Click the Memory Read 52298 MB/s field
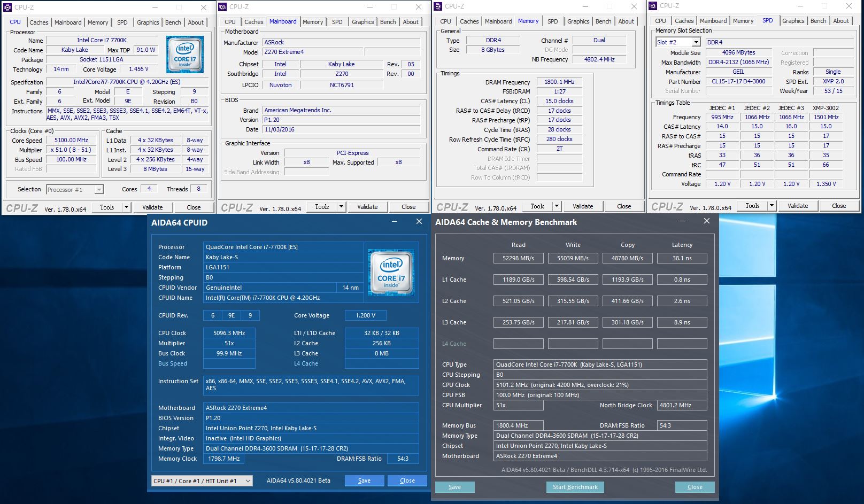The height and width of the screenshot is (504, 864). pyautogui.click(x=518, y=258)
